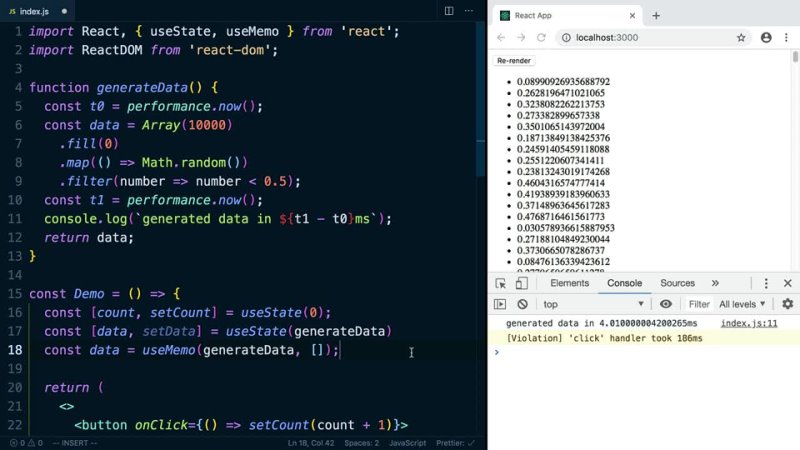Change the JavaScript language mode

pyautogui.click(x=407, y=443)
